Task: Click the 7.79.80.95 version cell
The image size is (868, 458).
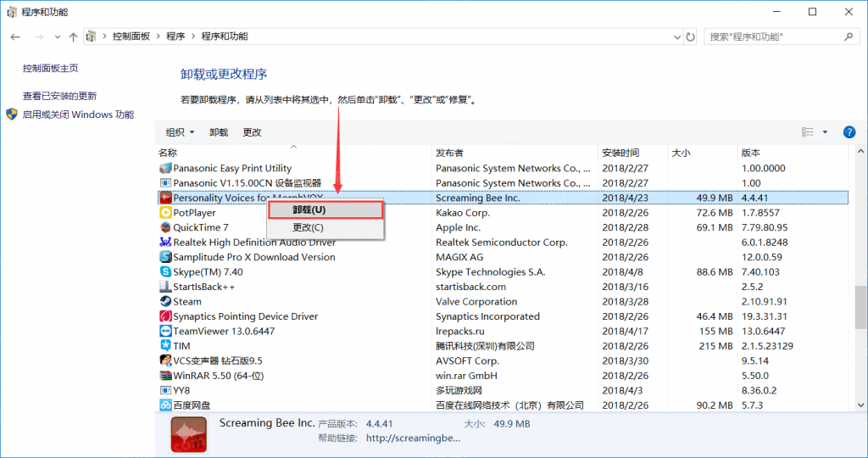Action: [765, 227]
